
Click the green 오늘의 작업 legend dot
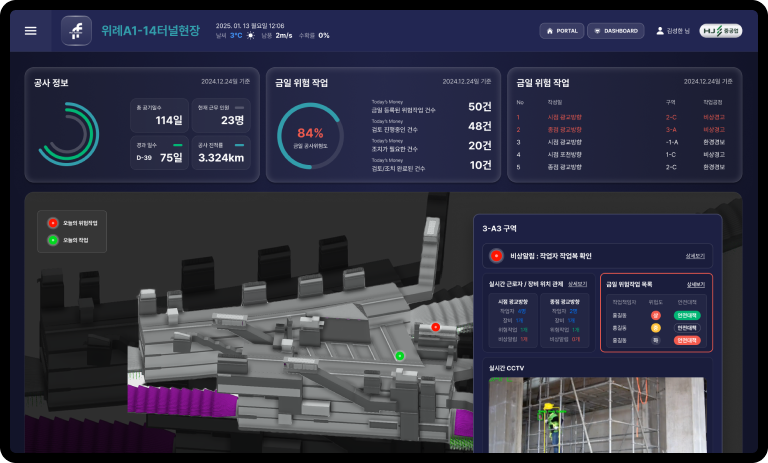coord(53,240)
